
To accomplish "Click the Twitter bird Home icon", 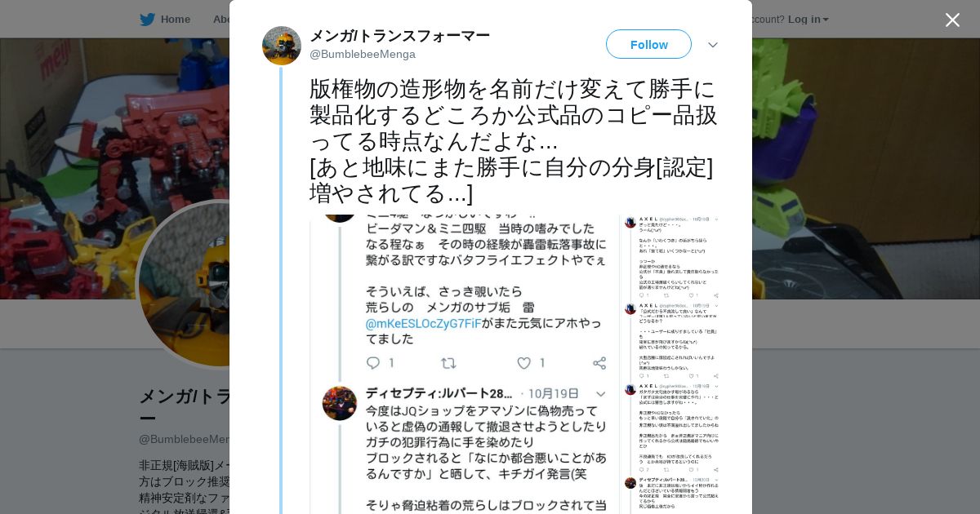I will (147, 20).
